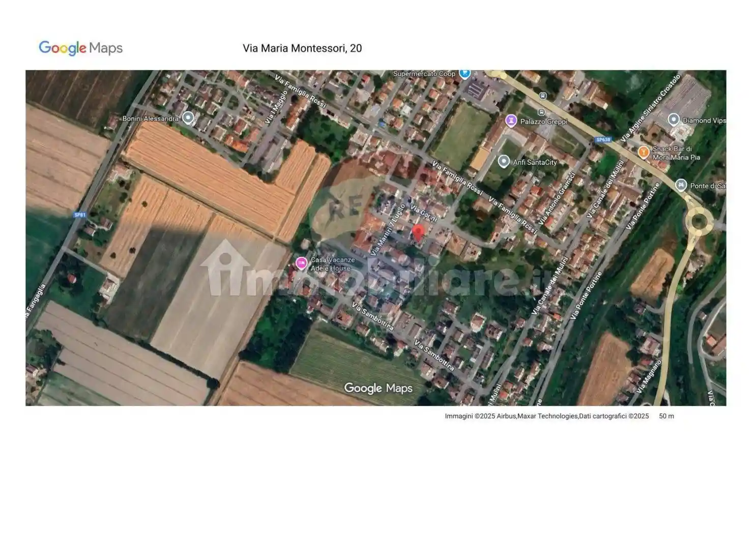Click the Casa Vacanze Adele House lodging marker
The image size is (756, 534).
[301, 262]
